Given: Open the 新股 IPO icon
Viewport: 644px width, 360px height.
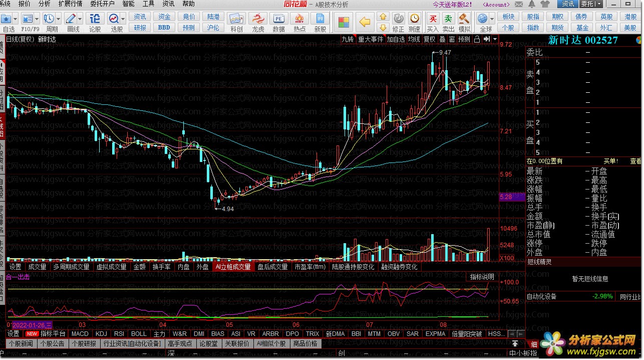Looking at the screenshot, I should [x=320, y=20].
